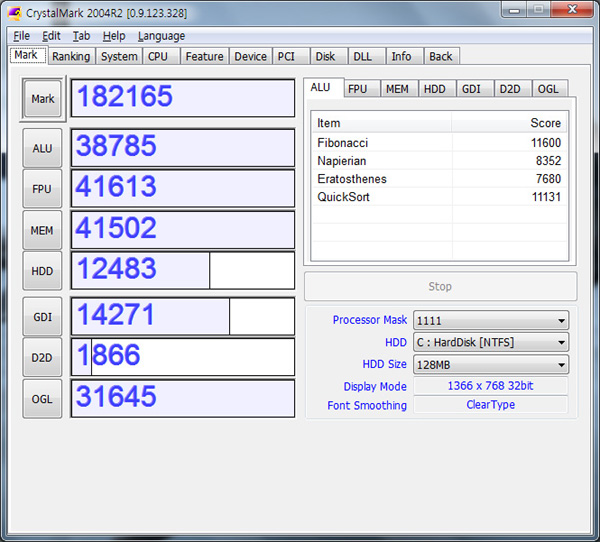
Task: Click the Score column header
Action: tap(509, 123)
